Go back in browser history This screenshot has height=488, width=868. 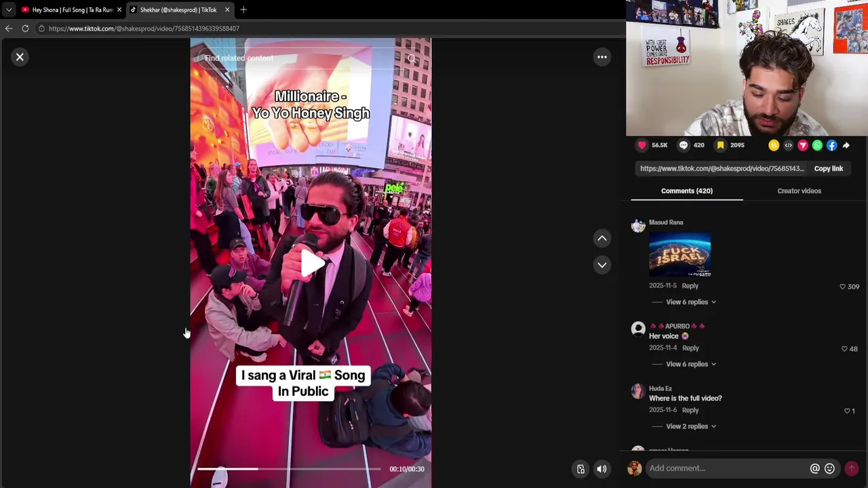pyautogui.click(x=9, y=28)
